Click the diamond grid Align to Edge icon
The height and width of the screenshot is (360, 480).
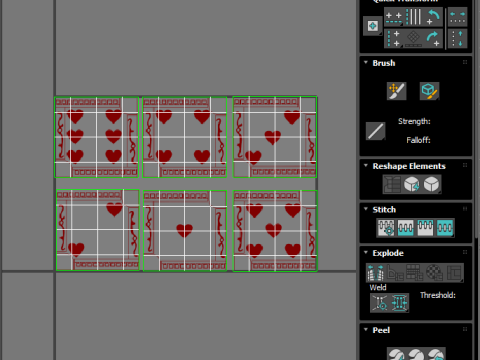coord(413,38)
